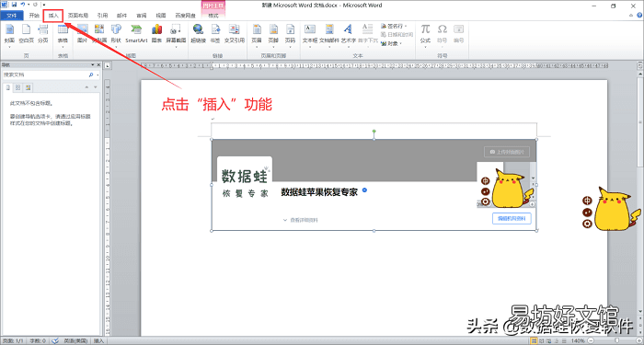Insert a signature line (签名行)
644x345 pixels.
point(394,26)
